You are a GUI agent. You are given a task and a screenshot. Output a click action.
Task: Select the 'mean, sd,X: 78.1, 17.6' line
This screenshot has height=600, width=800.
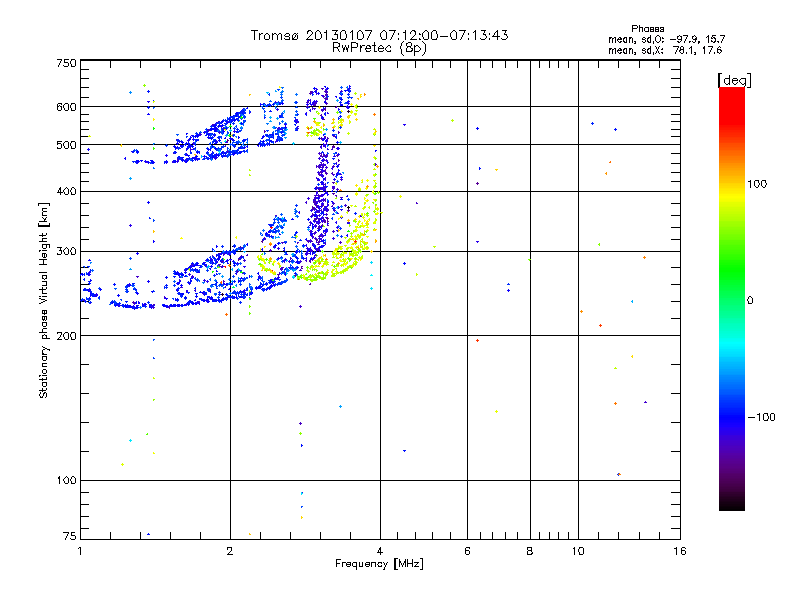665,50
